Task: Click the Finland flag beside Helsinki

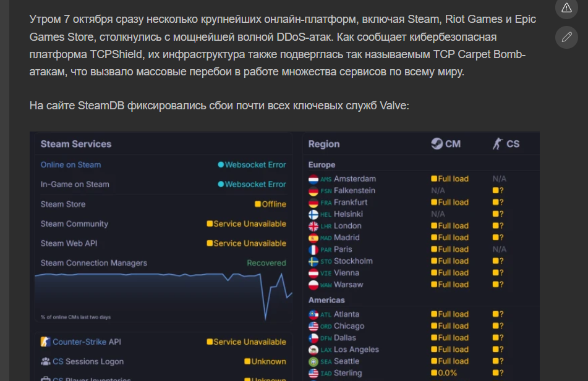Action: coord(313,214)
